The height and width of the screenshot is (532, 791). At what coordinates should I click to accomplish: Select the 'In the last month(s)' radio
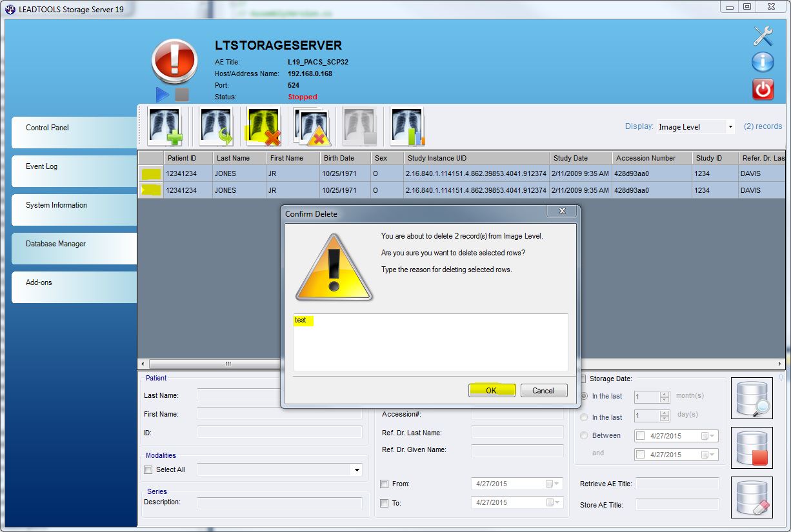pos(584,396)
